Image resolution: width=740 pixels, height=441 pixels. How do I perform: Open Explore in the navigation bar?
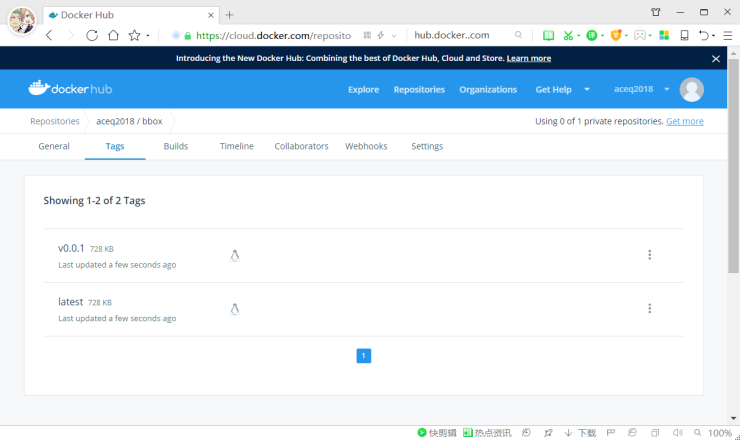[x=363, y=90]
